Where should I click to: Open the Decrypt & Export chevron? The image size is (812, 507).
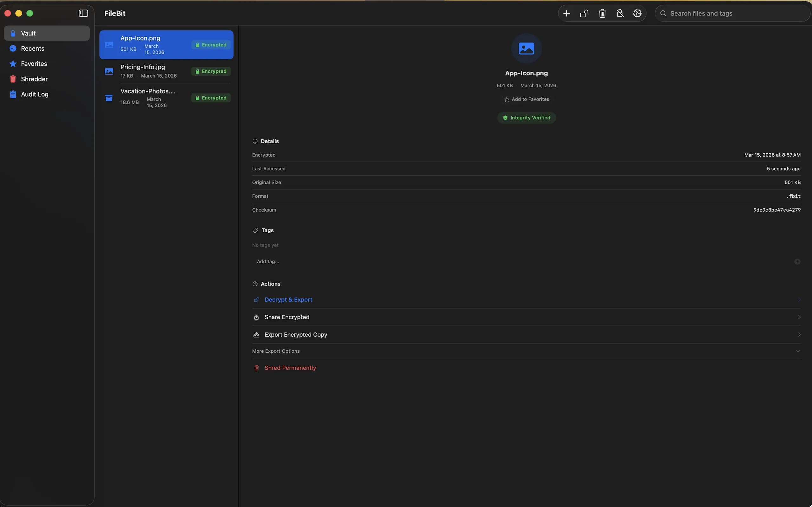[799, 299]
